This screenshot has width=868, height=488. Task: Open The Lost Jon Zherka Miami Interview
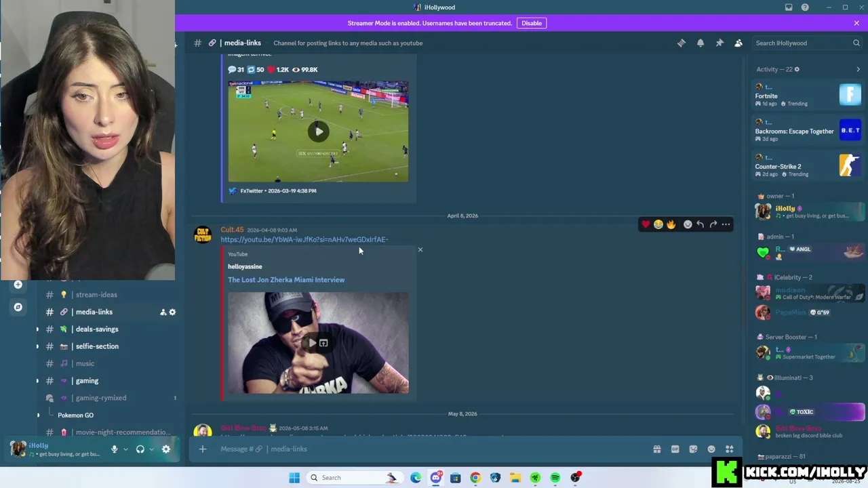286,279
